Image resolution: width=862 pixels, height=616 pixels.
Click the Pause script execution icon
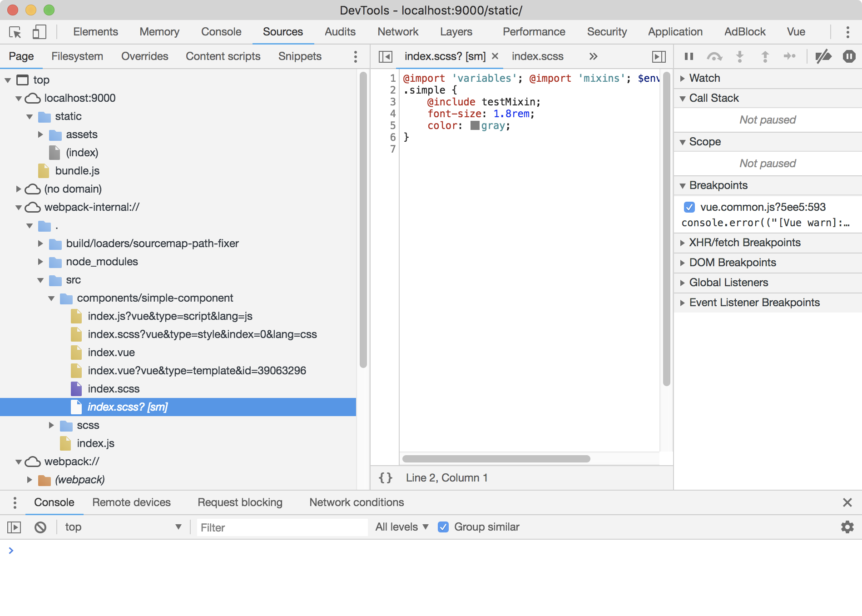point(689,56)
